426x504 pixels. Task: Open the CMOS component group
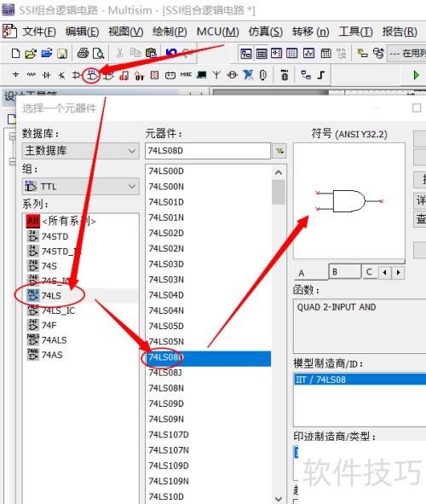[x=108, y=75]
